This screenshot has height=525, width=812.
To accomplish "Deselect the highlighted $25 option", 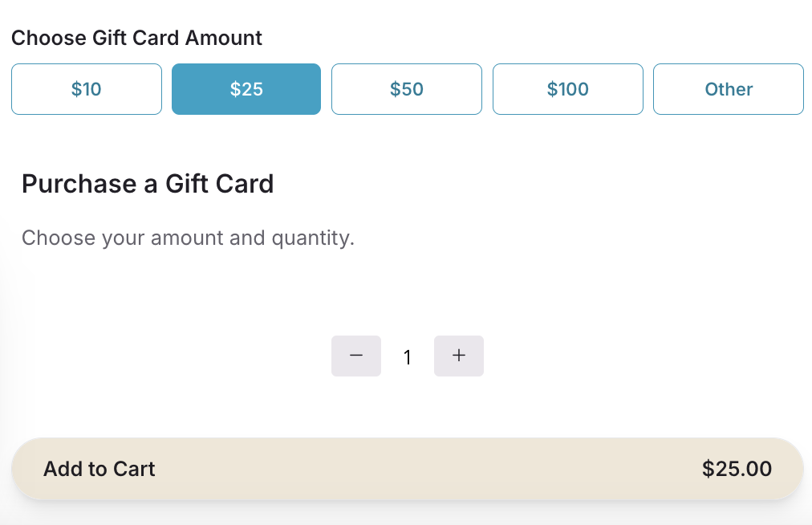I will pos(246,89).
